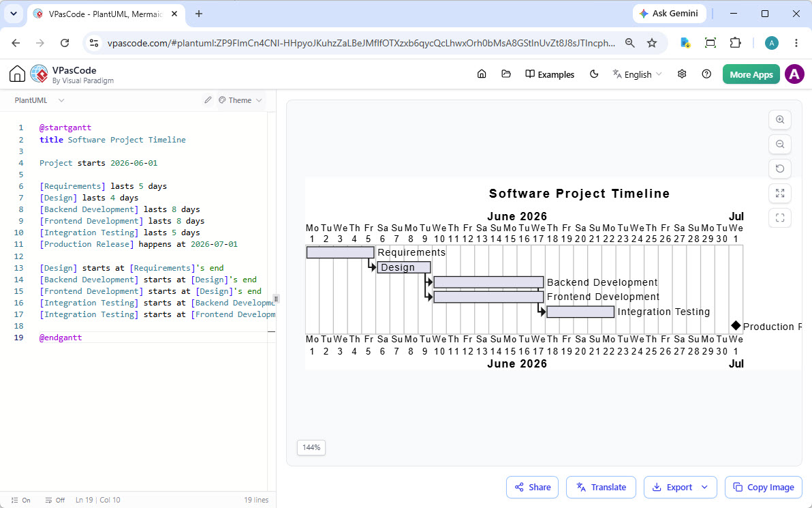Zoom in on the diagram preview
Screen dimensions: 812x508
coord(780,120)
